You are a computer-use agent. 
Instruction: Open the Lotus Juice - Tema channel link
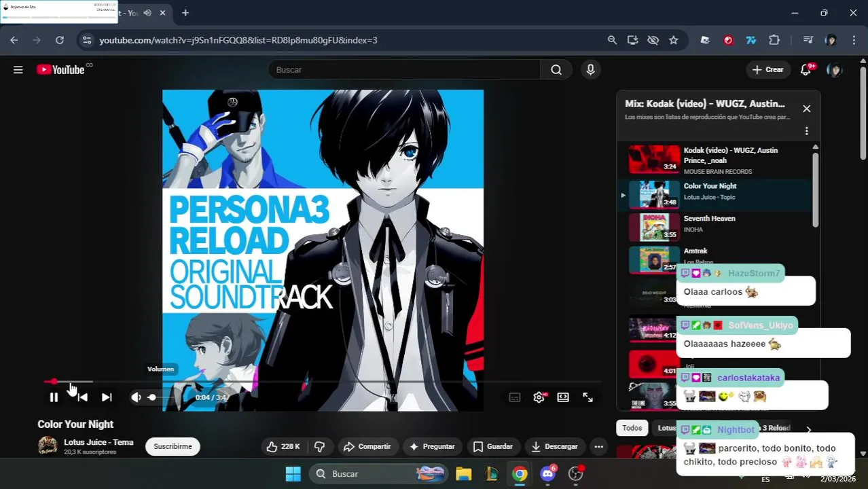click(98, 442)
